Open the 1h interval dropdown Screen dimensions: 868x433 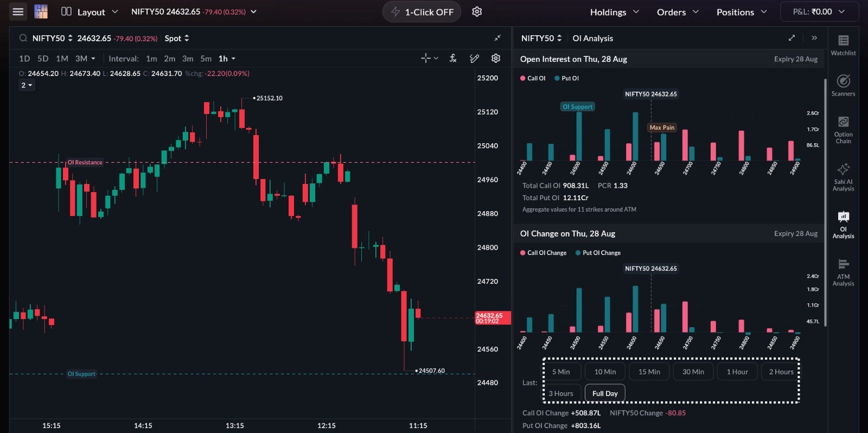[227, 59]
